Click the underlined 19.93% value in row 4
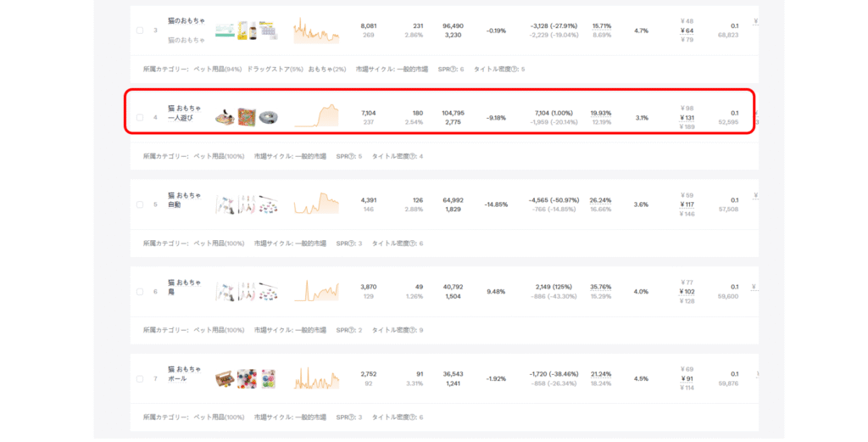The height and width of the screenshot is (442, 868). [600, 112]
